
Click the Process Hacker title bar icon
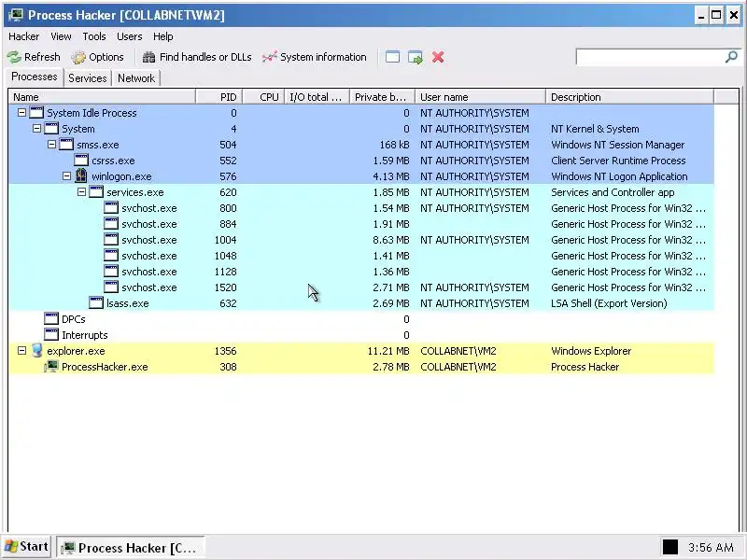tap(16, 15)
